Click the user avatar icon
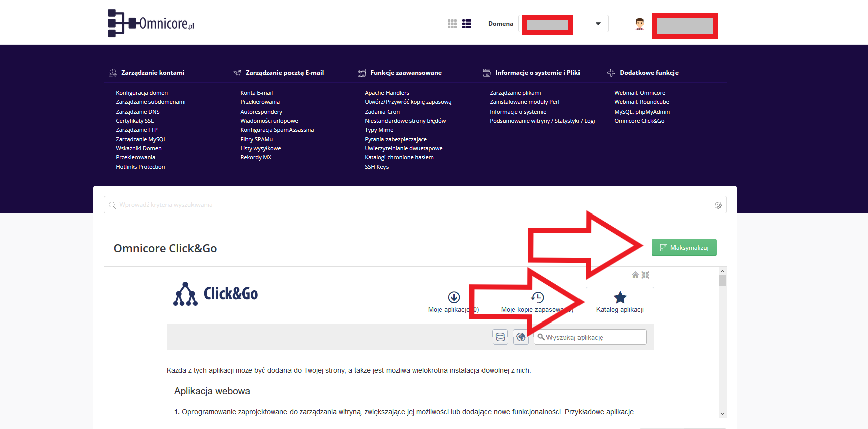The image size is (868, 429). coord(639,24)
